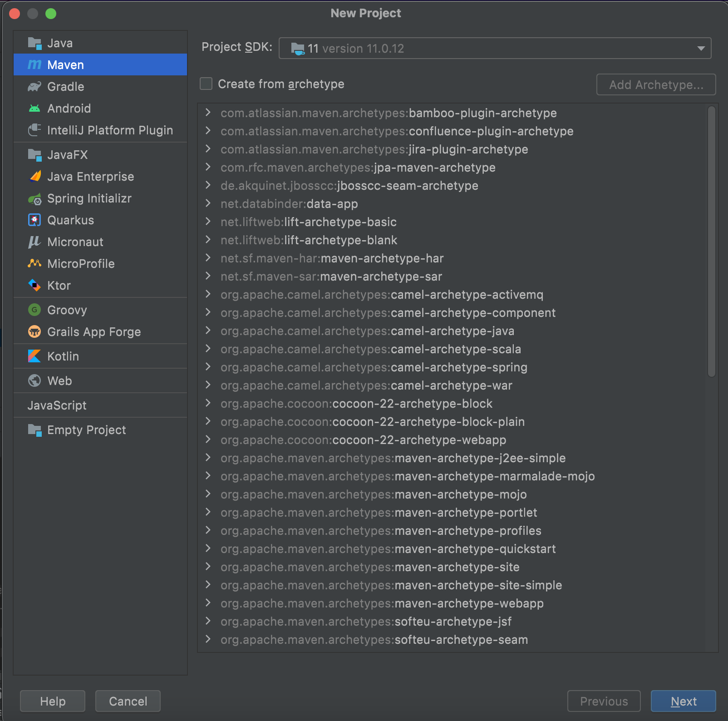Select the Gradle elephant icon
Viewport: 728px width, 721px height.
pos(34,87)
